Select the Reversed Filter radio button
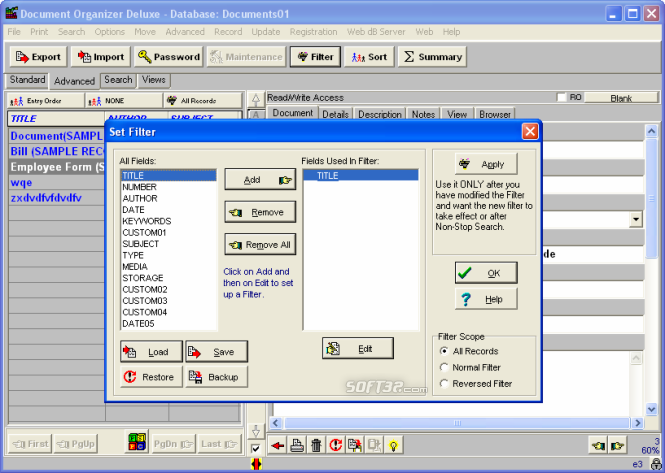Screen dimensions: 665x473 pyautogui.click(x=444, y=383)
